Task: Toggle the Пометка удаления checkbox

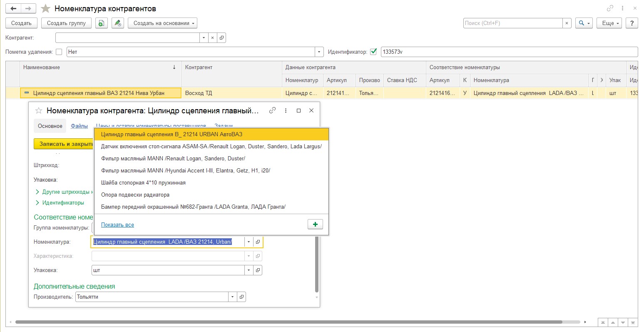Action: [59, 52]
